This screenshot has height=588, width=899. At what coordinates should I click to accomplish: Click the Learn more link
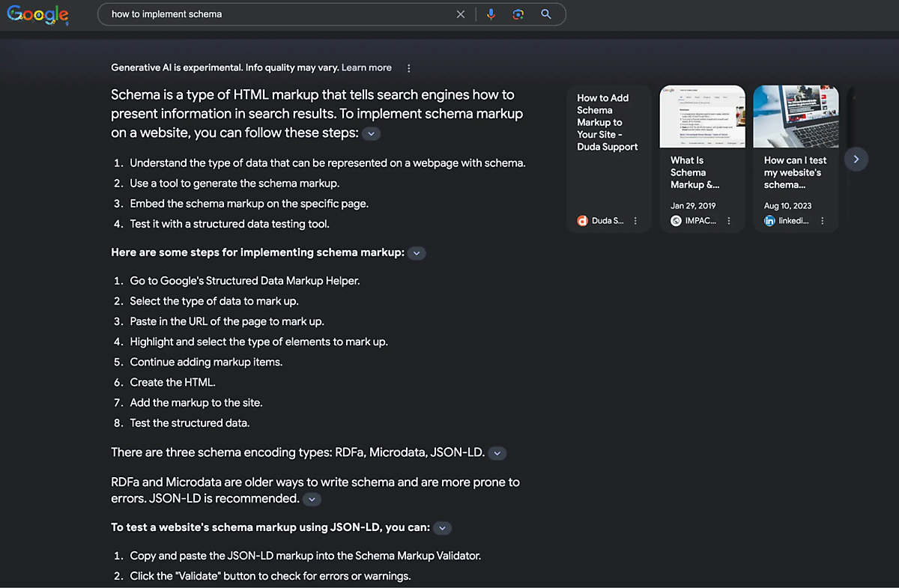coord(366,68)
